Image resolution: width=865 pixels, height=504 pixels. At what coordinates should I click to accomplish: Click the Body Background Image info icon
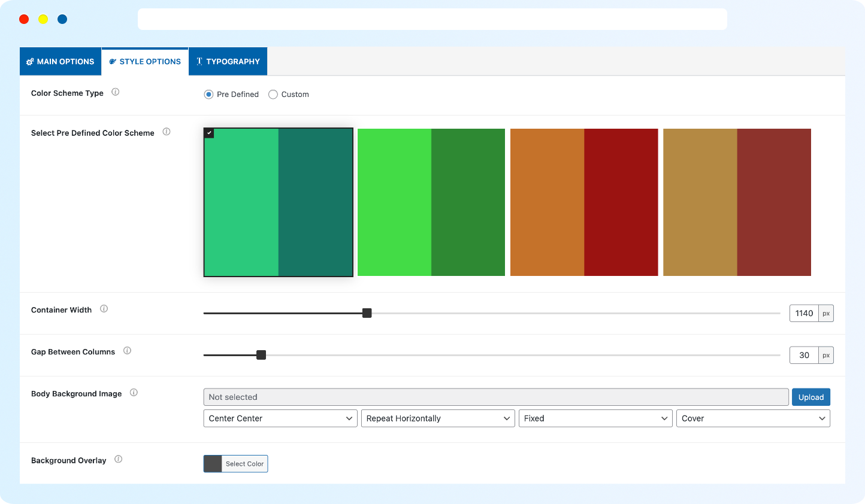(134, 393)
